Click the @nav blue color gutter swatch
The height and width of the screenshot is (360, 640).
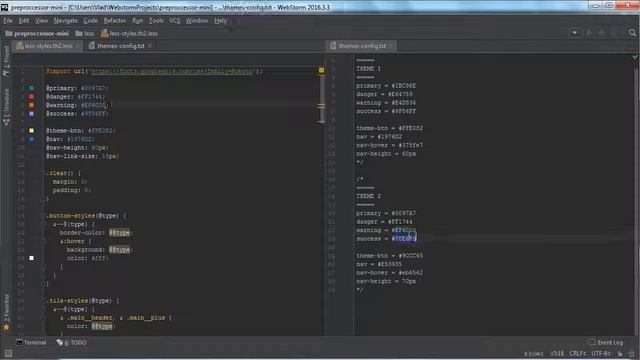(x=31, y=139)
